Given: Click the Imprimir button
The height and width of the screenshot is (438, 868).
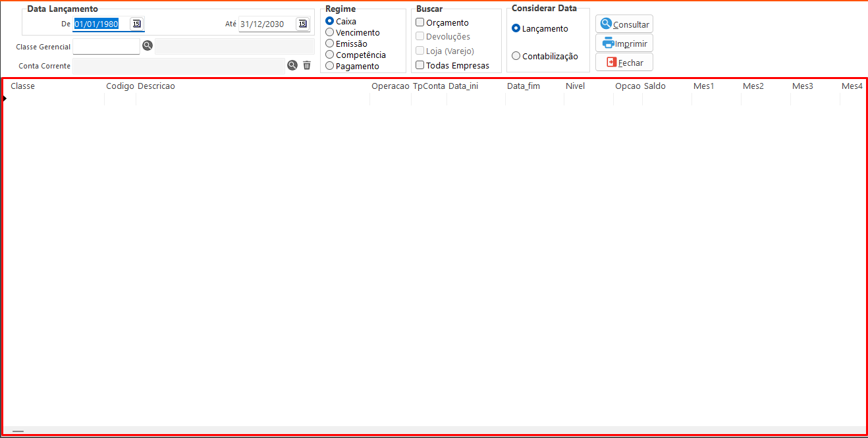Looking at the screenshot, I should [624, 43].
